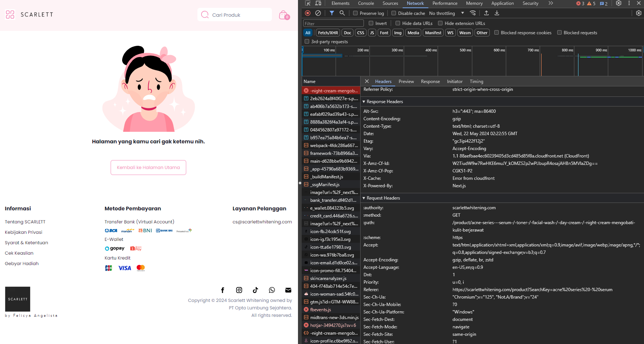Open the WhatsApp icon in the footer
The height and width of the screenshot is (344, 644).
[272, 290]
